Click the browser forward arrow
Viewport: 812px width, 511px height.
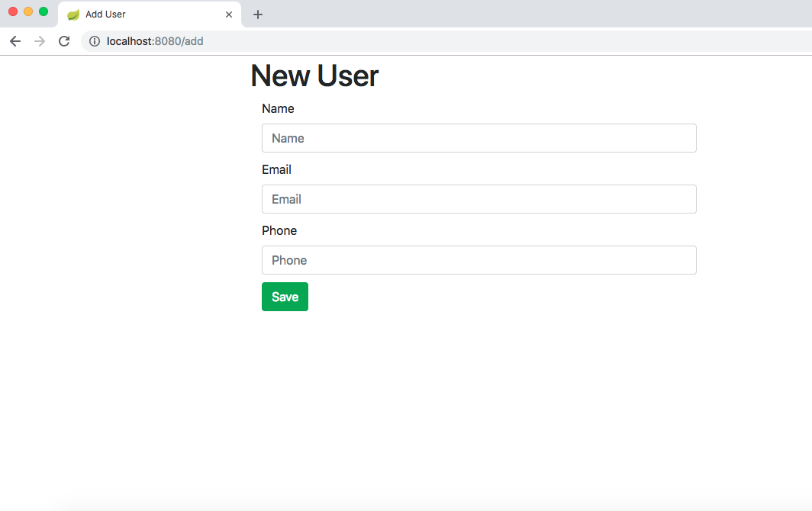click(40, 41)
